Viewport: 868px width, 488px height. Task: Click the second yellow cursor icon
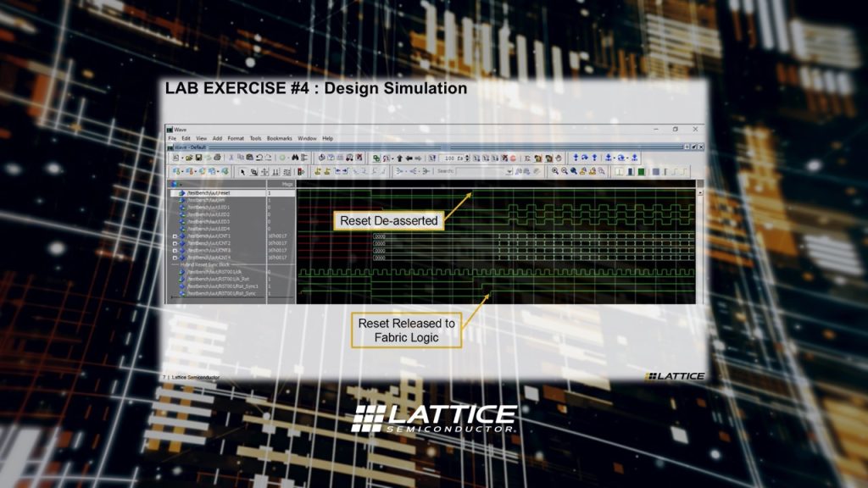pos(326,172)
